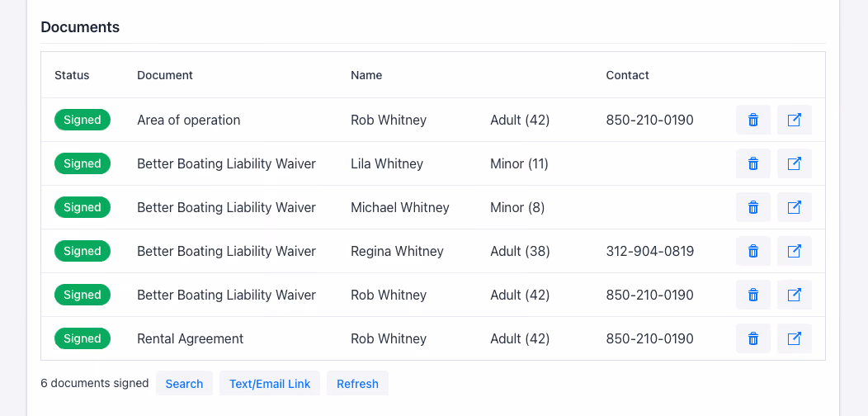Delete Regina Whitney's liability waiver
This screenshot has height=416, width=868.
point(752,251)
